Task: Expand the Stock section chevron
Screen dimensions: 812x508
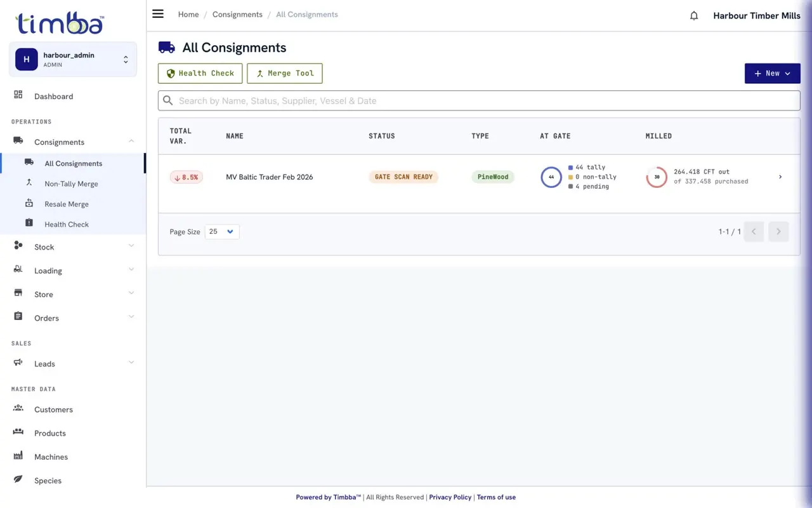Action: click(131, 246)
